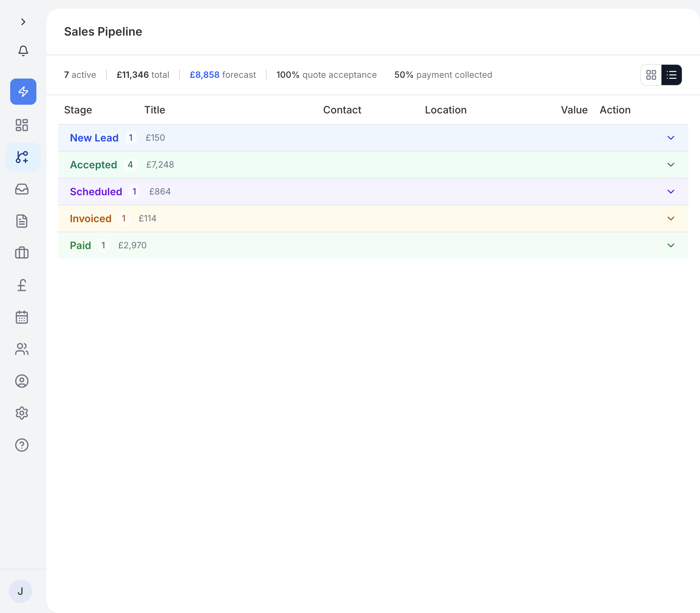Switch pipeline to grid card view
This screenshot has height=613, width=700.
[x=651, y=75]
